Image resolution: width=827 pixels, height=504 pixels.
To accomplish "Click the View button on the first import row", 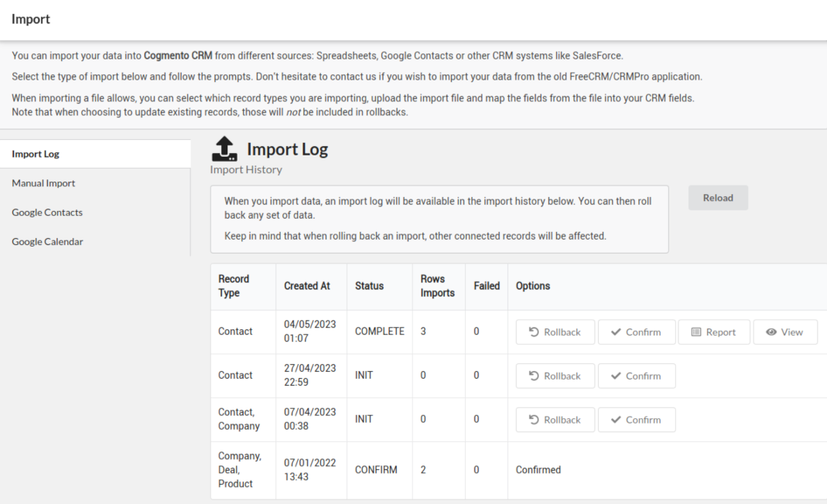I will click(x=785, y=332).
